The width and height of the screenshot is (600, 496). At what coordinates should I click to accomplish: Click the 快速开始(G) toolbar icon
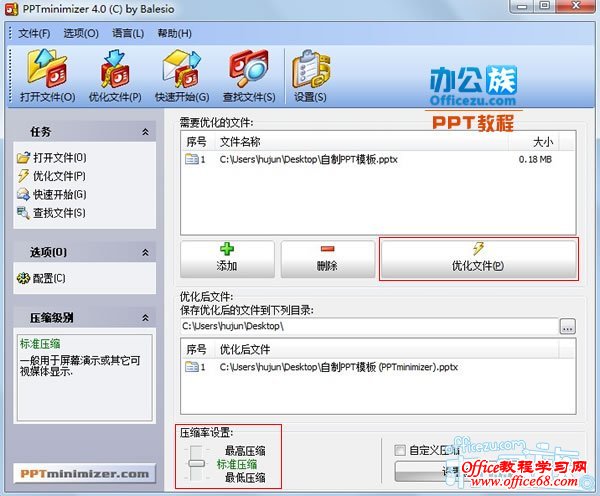pos(182,76)
